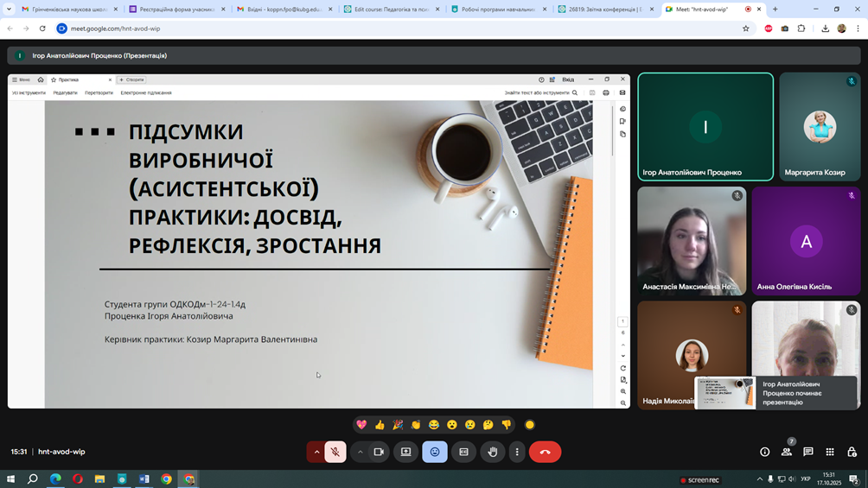
Task: Open meeting details info icon
Action: 764,452
